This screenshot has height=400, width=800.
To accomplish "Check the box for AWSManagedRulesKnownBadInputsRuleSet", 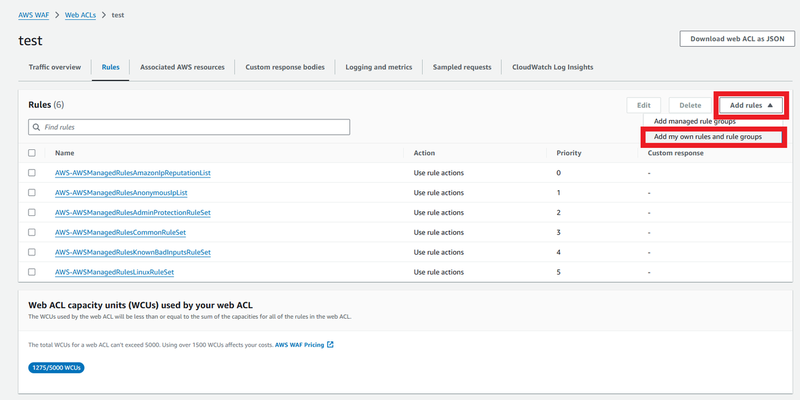I will pyautogui.click(x=32, y=252).
